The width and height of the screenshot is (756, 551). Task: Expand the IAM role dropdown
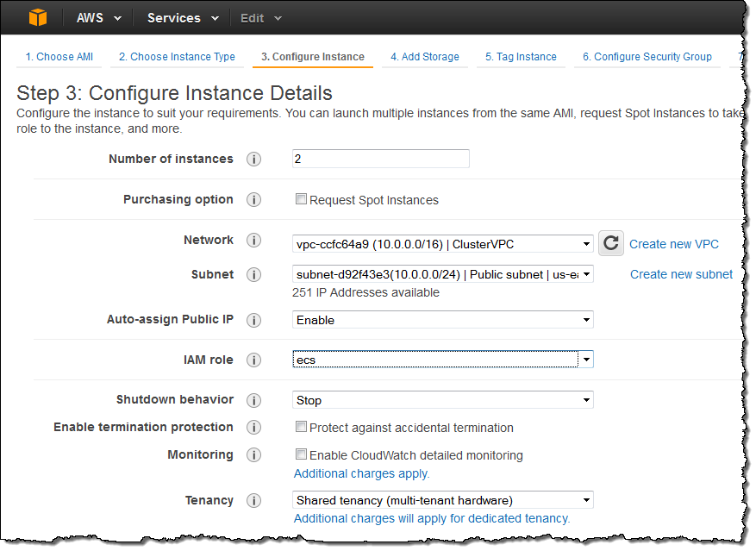pyautogui.click(x=442, y=360)
